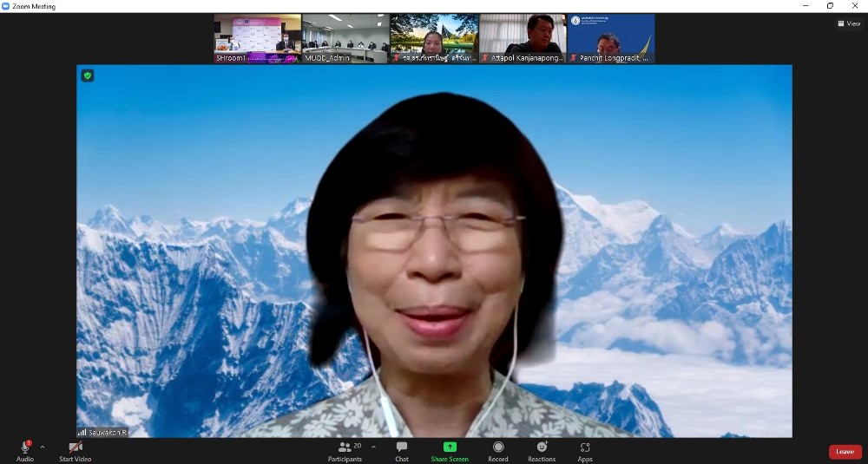Click the green Share Screen icon
Screen dimensions: 868x464
pyautogui.click(x=450, y=447)
